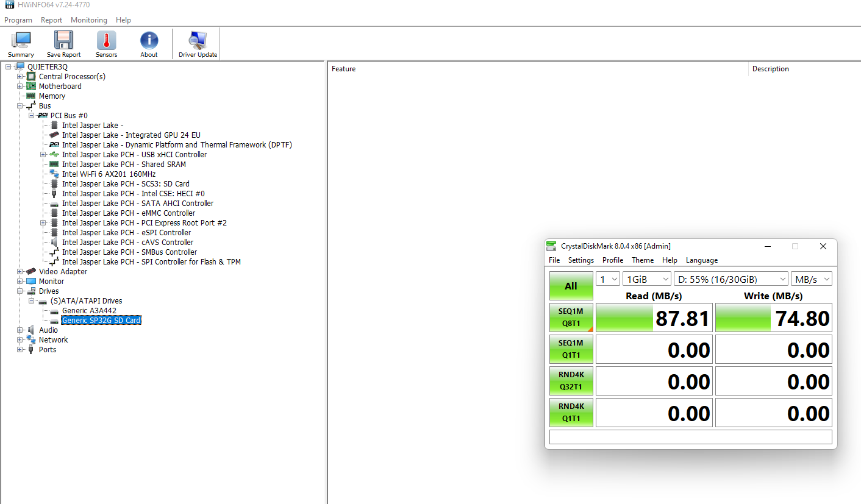Click the QUIETER3Q computer icon
This screenshot has height=504, width=861.
(x=20, y=66)
